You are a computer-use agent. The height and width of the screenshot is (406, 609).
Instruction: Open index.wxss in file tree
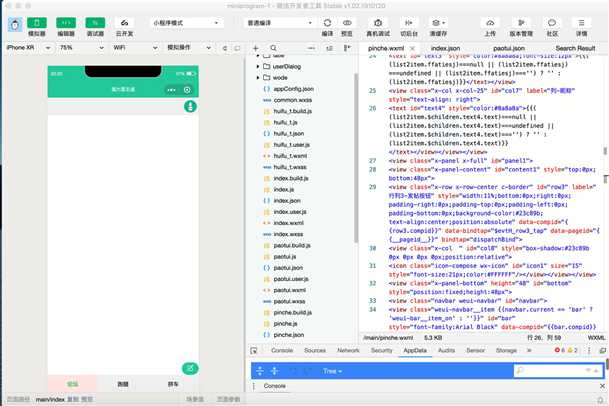tap(288, 234)
